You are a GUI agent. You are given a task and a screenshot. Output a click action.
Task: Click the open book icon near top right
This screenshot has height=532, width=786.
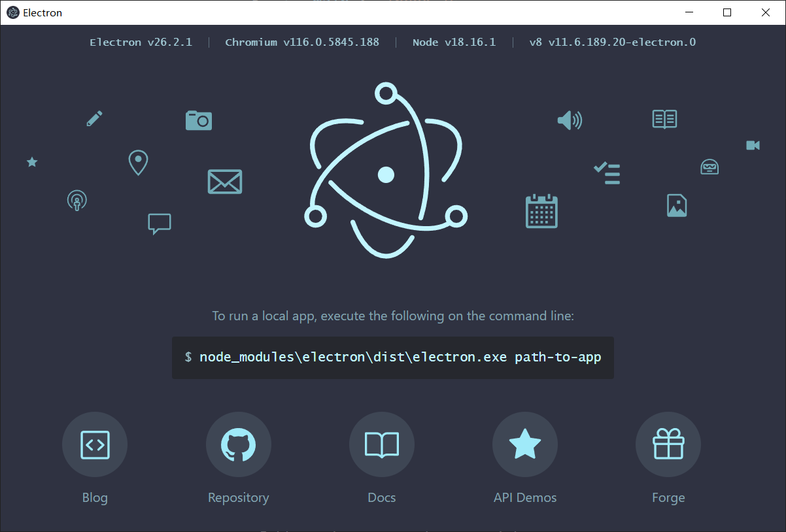point(664,119)
